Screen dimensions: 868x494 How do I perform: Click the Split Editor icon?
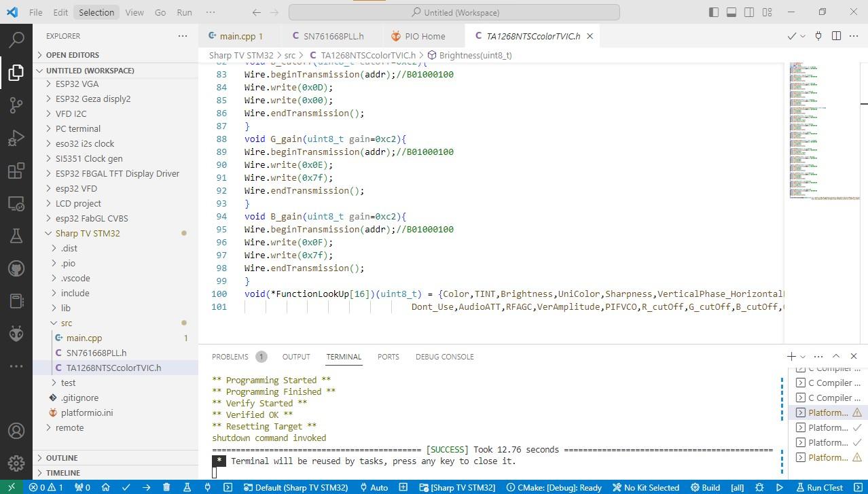tap(835, 35)
